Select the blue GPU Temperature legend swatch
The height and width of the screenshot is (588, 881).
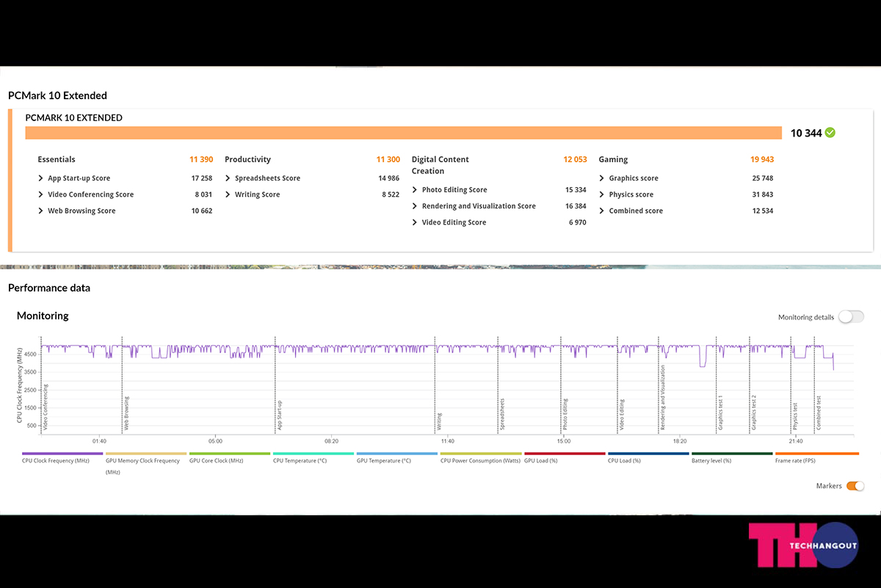coord(398,454)
